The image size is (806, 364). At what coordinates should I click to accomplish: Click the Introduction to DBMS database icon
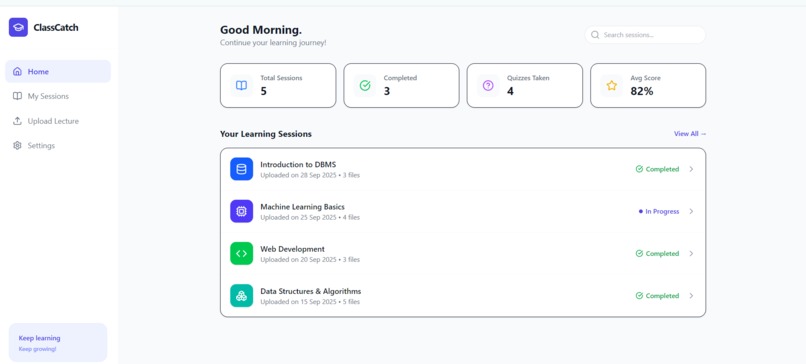tap(242, 169)
